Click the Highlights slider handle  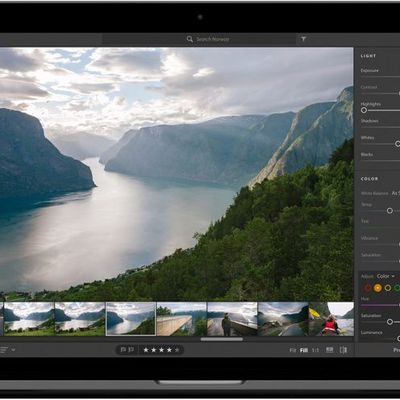[x=364, y=110]
